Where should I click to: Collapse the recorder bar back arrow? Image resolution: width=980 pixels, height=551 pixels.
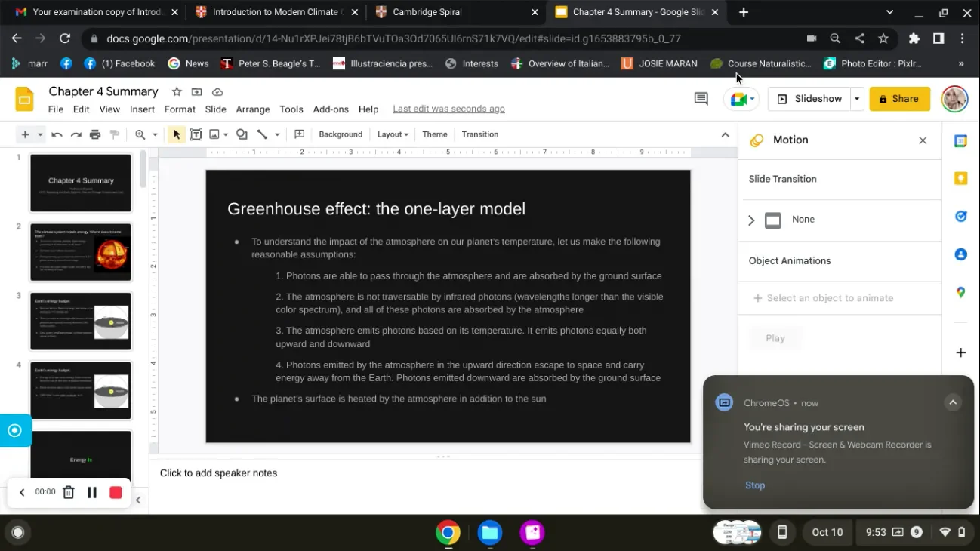(22, 492)
